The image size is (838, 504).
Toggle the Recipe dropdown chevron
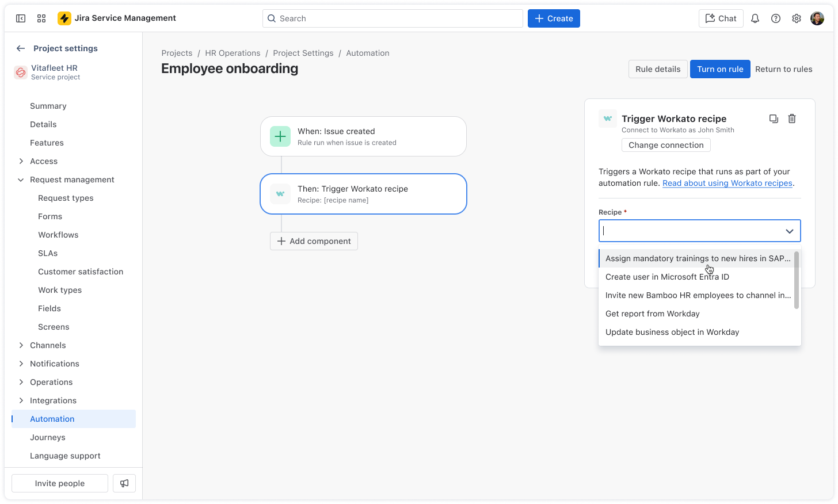(x=790, y=231)
